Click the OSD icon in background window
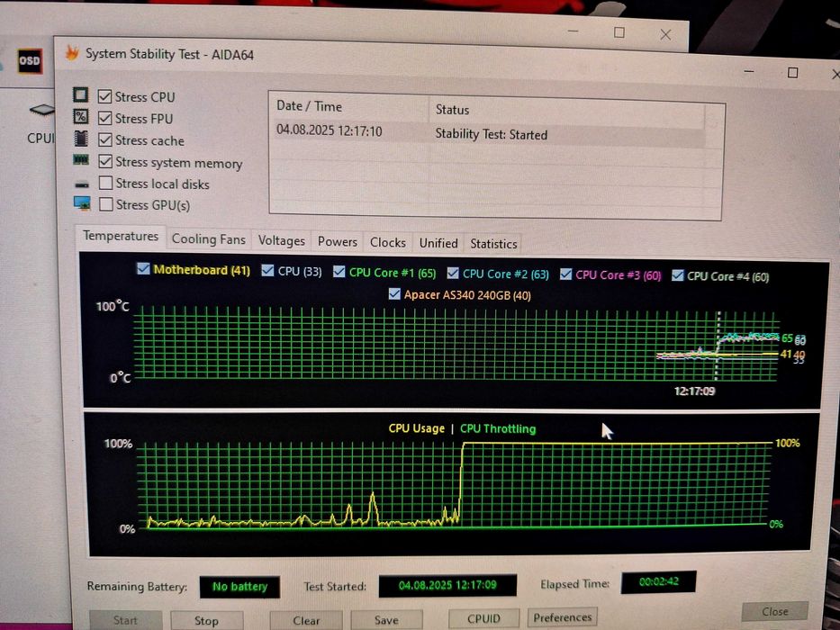This screenshot has width=840, height=630. 29,60
